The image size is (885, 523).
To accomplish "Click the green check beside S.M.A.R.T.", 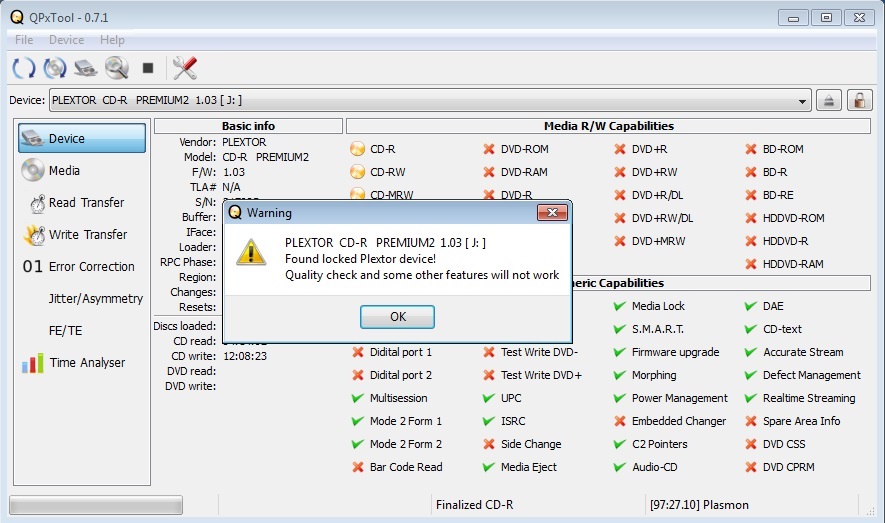I will click(x=620, y=329).
